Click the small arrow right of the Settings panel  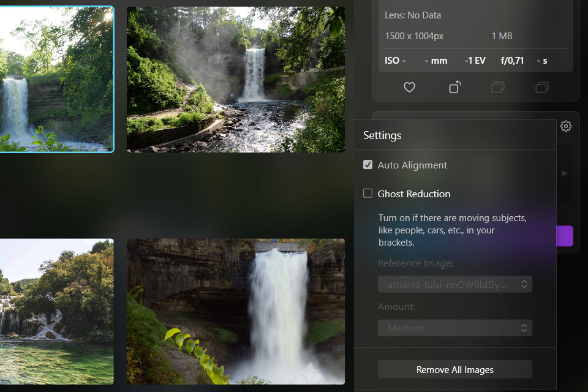click(564, 173)
